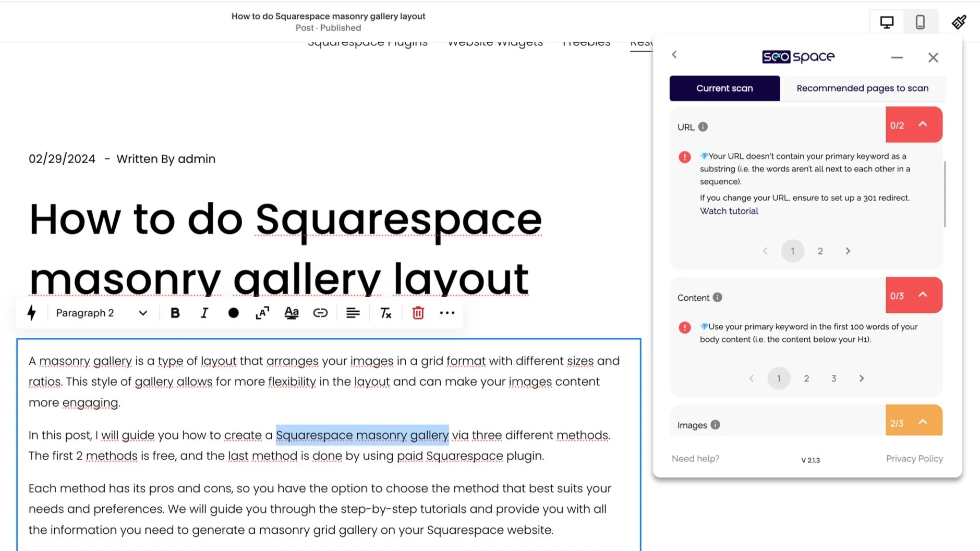Open the Paragraph 2 style dropdown

[x=101, y=313]
